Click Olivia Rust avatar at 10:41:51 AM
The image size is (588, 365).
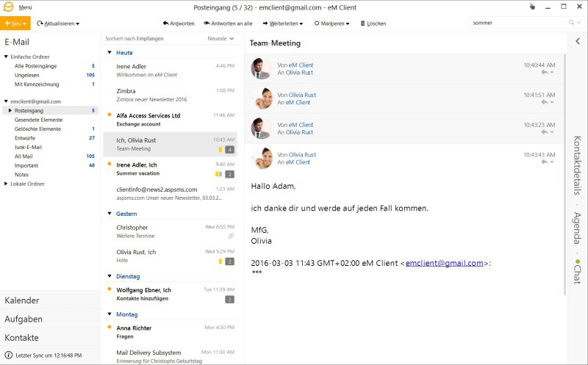(262, 98)
